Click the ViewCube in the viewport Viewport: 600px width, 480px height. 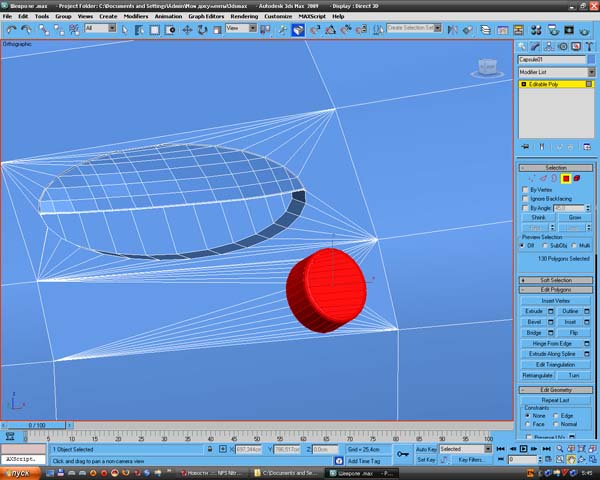click(x=487, y=67)
